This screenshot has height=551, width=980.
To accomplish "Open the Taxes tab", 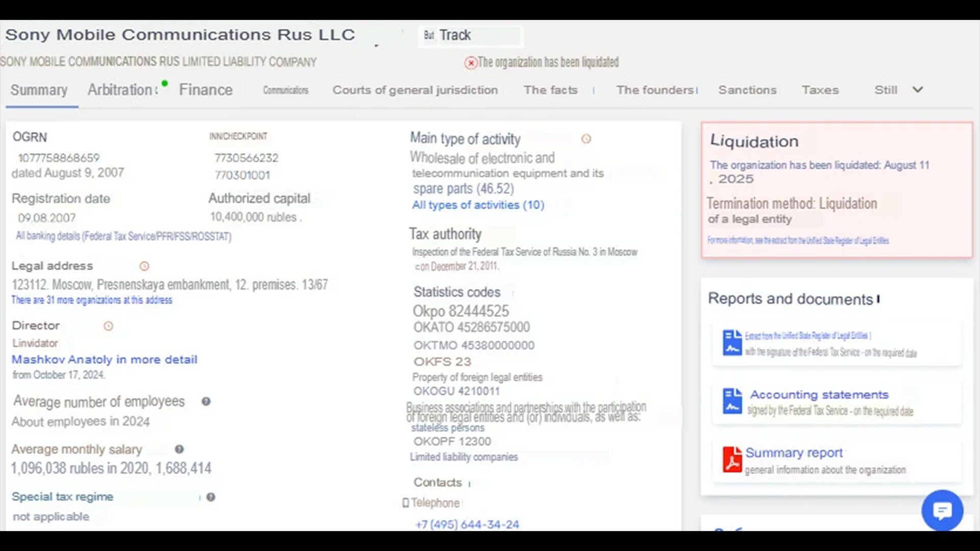I will (x=820, y=90).
